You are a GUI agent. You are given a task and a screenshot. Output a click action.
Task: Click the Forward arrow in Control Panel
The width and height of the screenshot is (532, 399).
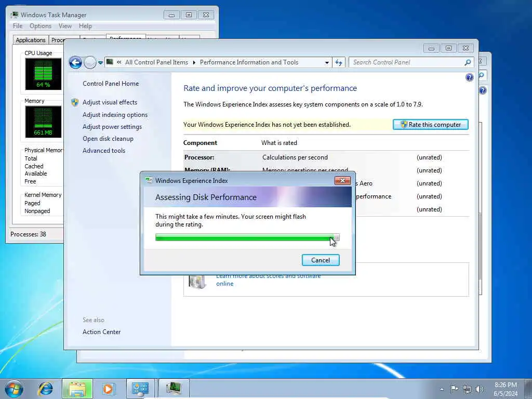[x=90, y=62]
